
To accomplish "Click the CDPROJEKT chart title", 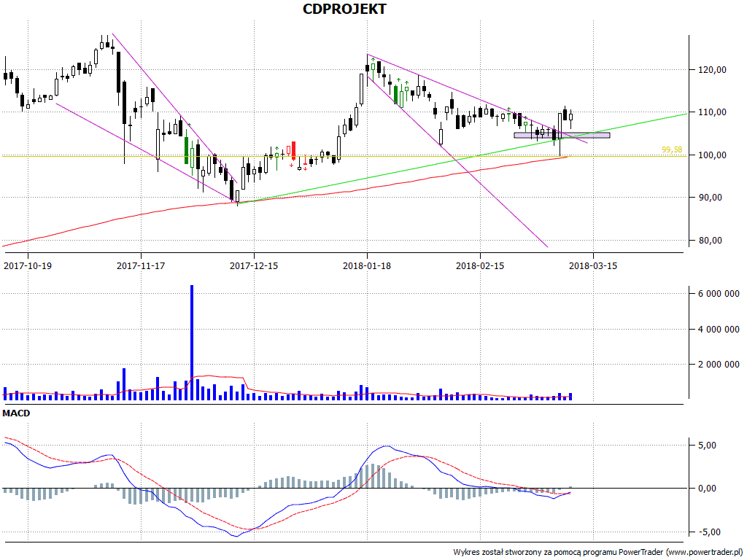I will tap(344, 9).
